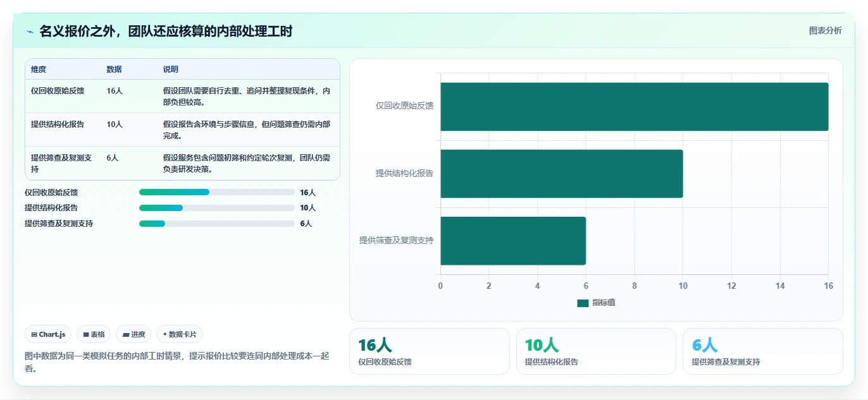This screenshot has height=400, width=868.
Task: Click the 指标值 legend label
Action: (604, 303)
